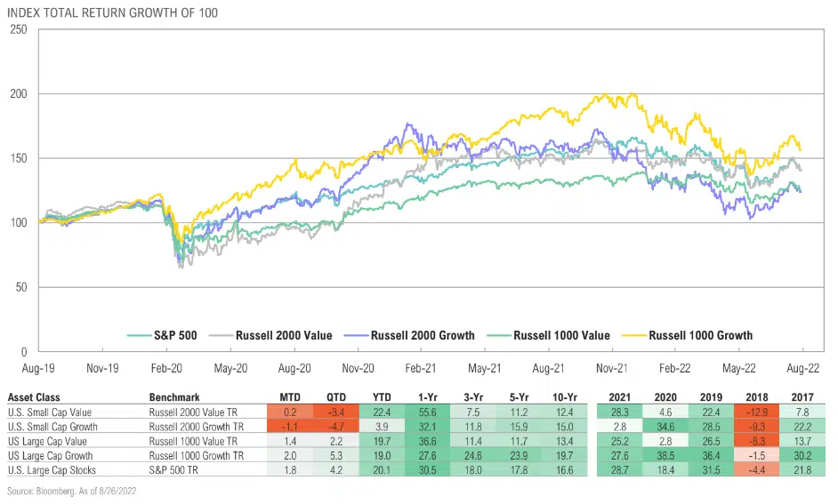This screenshot has width=838, height=504.
Task: Select the U.S. Small Cap Value row label
Action: pyautogui.click(x=51, y=412)
